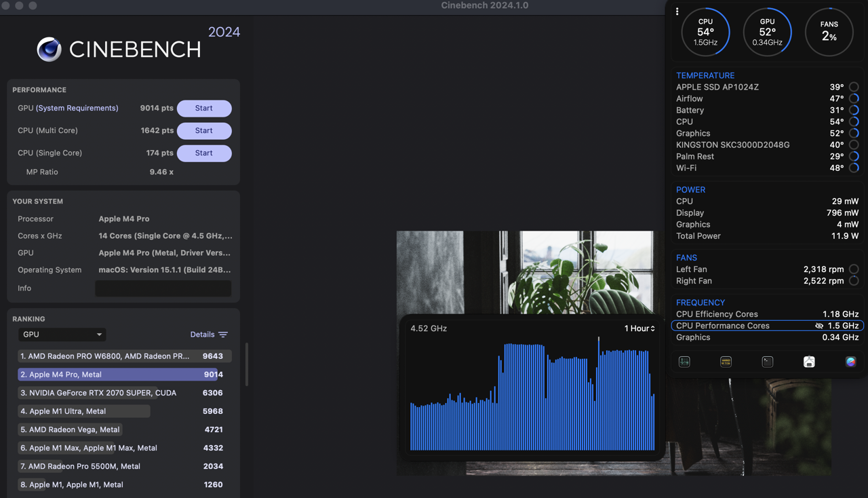Start the CPU Multi Core benchmark
This screenshot has height=498, width=868.
pyautogui.click(x=204, y=131)
